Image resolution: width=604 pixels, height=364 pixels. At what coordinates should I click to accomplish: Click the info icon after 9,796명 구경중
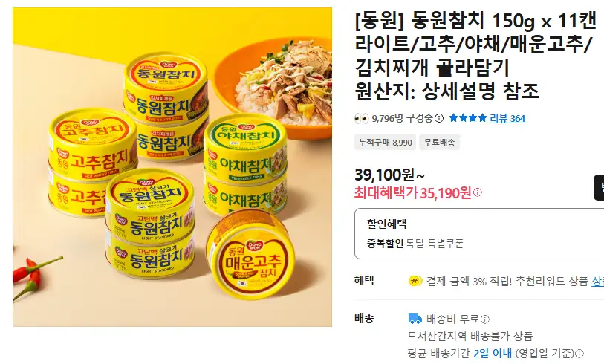point(439,118)
